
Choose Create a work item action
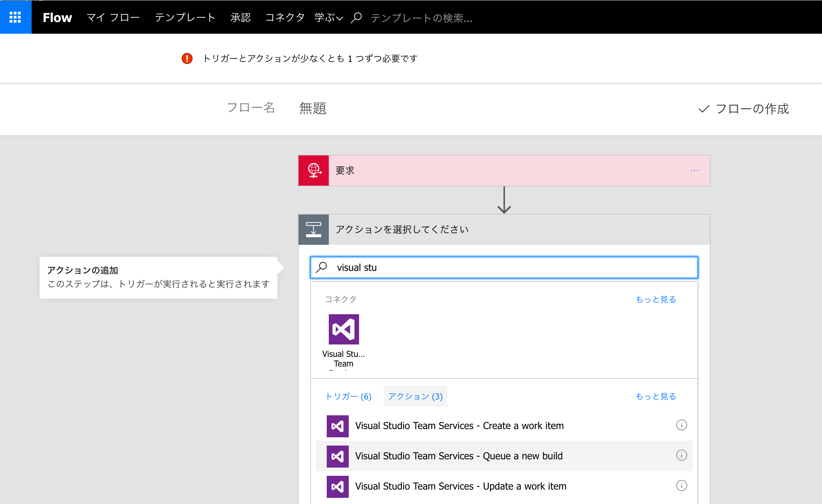(x=504, y=426)
